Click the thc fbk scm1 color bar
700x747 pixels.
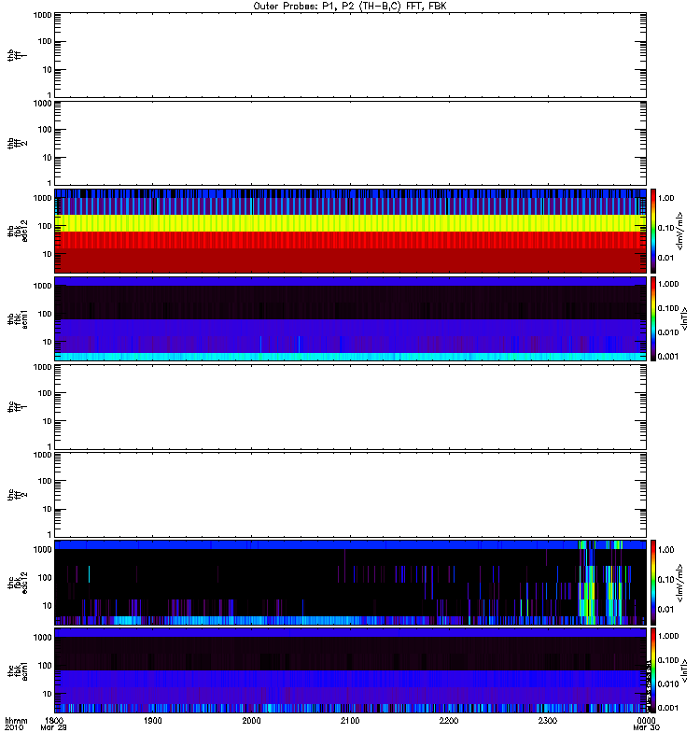[x=653, y=670]
